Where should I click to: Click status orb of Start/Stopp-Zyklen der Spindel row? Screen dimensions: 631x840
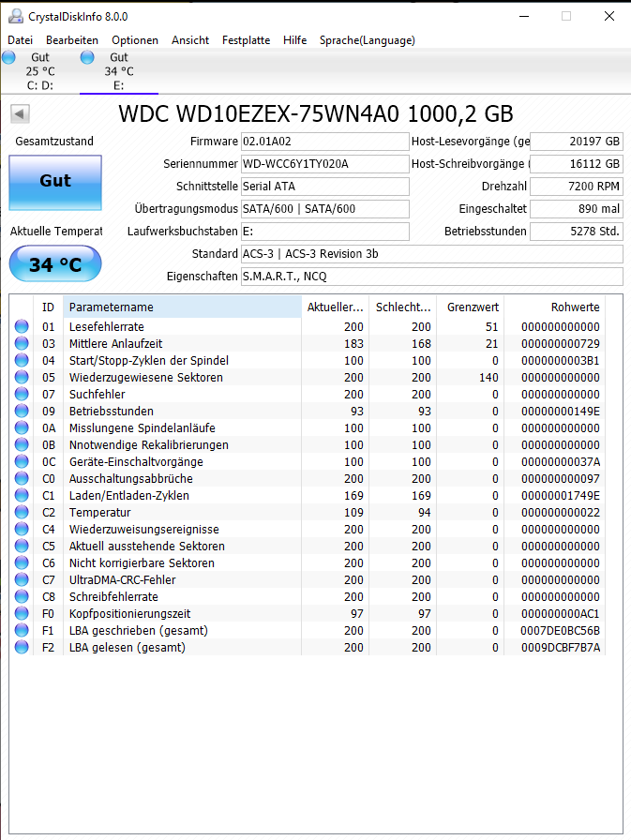[x=22, y=360]
